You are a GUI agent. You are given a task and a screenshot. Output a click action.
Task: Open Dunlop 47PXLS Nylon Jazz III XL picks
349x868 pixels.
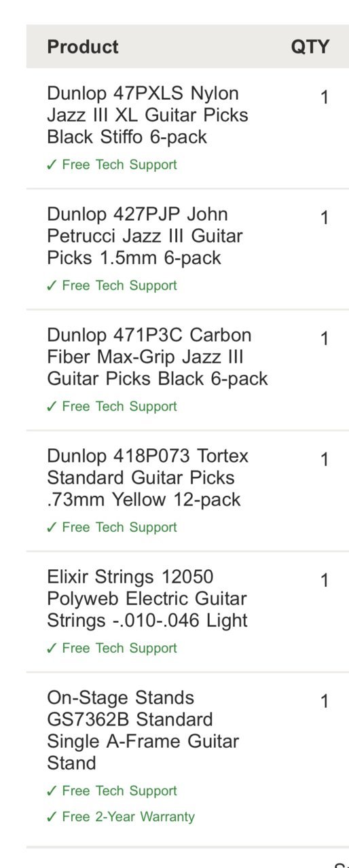pyautogui.click(x=147, y=115)
